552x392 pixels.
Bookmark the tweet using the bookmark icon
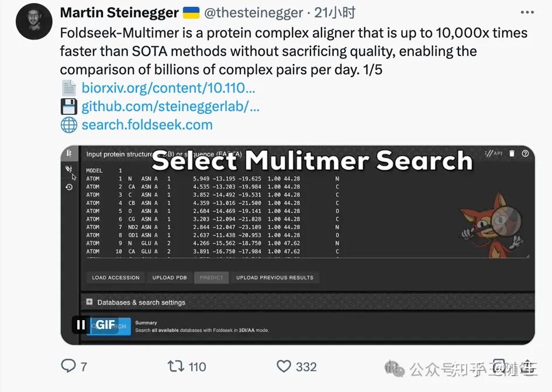click(x=498, y=366)
